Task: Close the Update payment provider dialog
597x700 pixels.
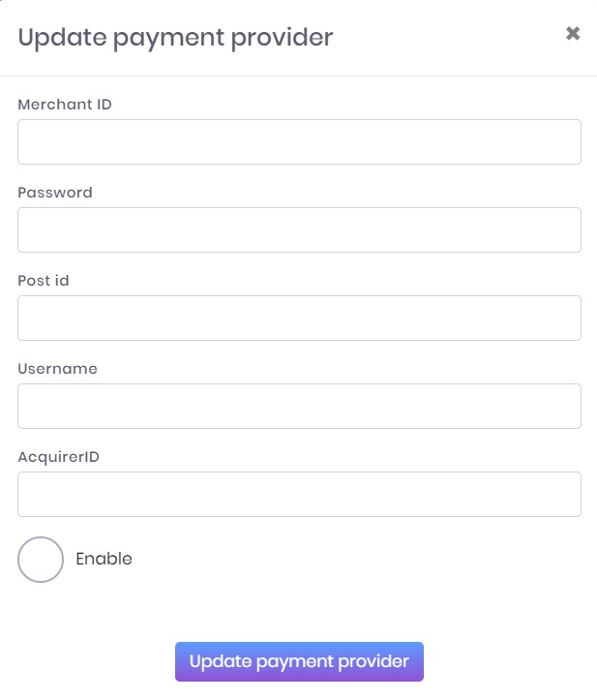Action: [x=573, y=34]
